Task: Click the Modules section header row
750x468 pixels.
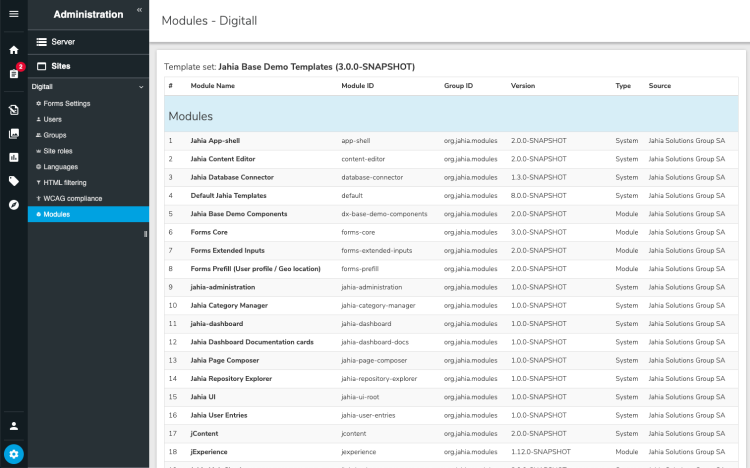Action: point(451,114)
